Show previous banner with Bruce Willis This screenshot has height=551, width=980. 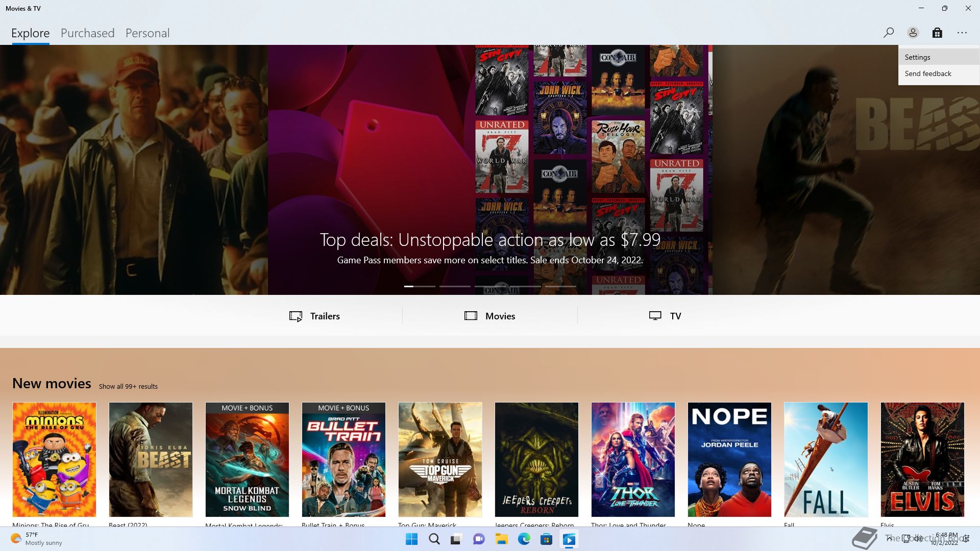pyautogui.click(x=134, y=170)
